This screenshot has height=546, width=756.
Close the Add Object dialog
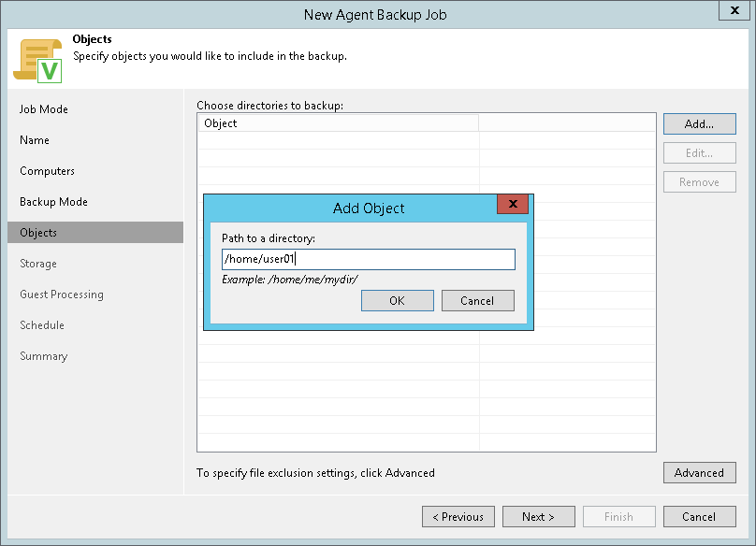coord(512,206)
